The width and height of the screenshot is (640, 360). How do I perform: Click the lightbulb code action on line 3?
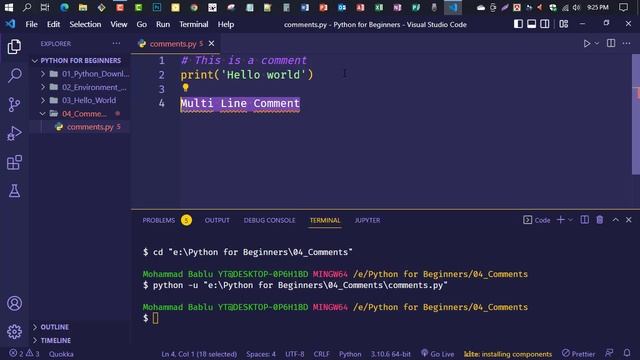coord(185,87)
